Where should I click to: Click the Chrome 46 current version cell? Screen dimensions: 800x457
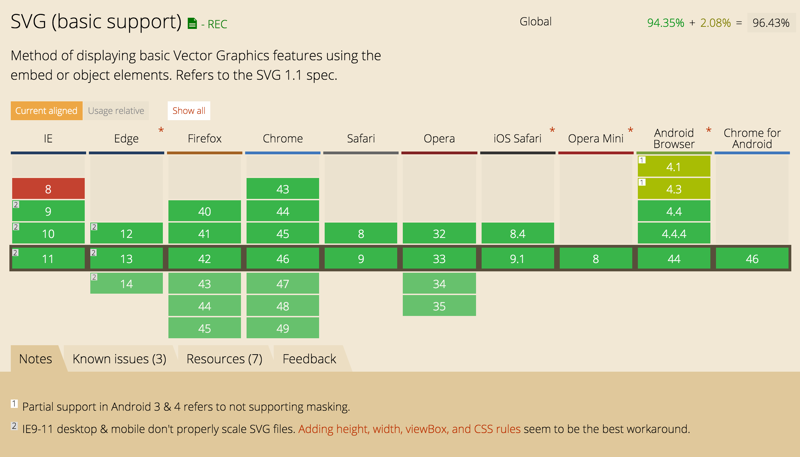283,259
